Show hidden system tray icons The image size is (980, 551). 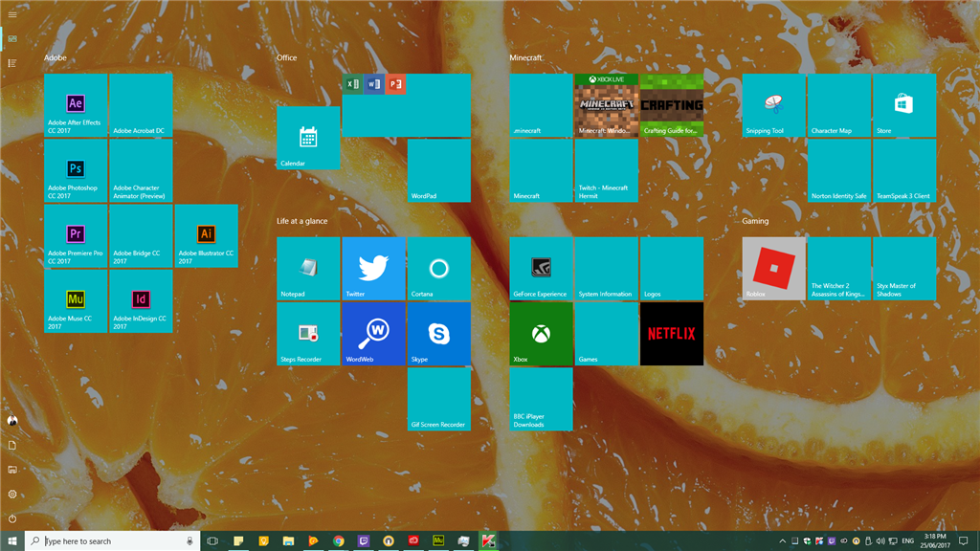click(783, 541)
